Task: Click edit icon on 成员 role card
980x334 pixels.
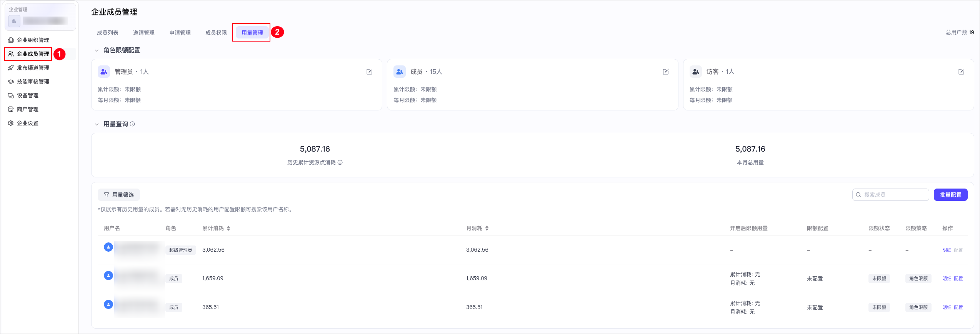Action: pos(665,72)
